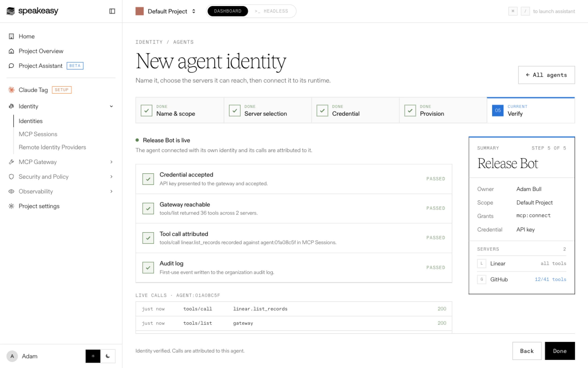Go to the Credential step
Screen dimensions: 588x368
(x=355, y=110)
